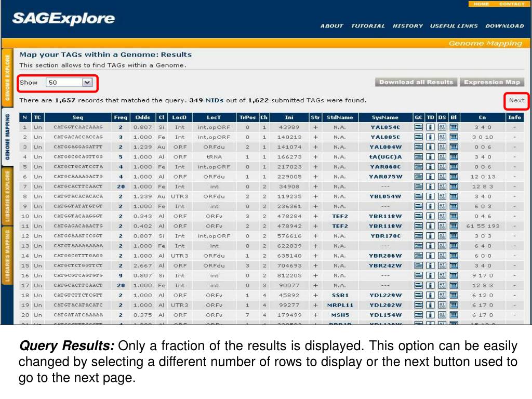
Task: Open the Download menu item
Action: pyautogui.click(x=504, y=26)
